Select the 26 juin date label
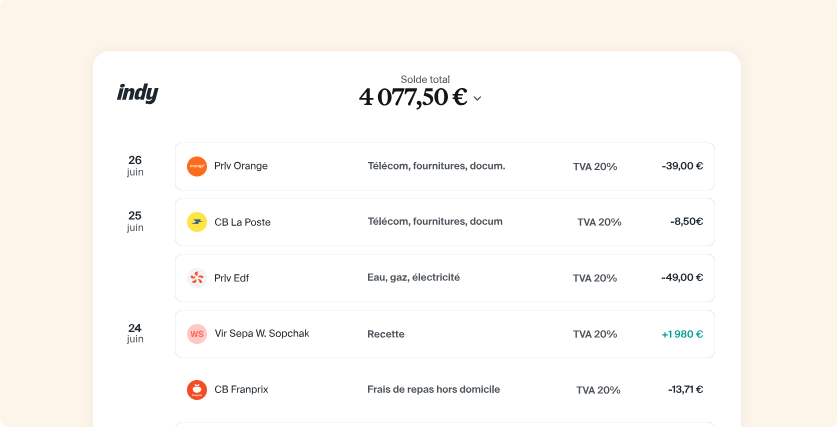 click(135, 165)
